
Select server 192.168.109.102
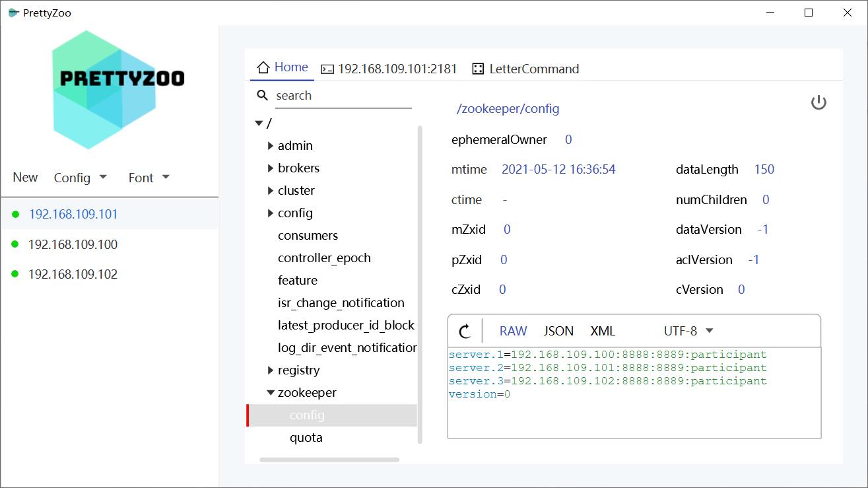tap(110, 274)
